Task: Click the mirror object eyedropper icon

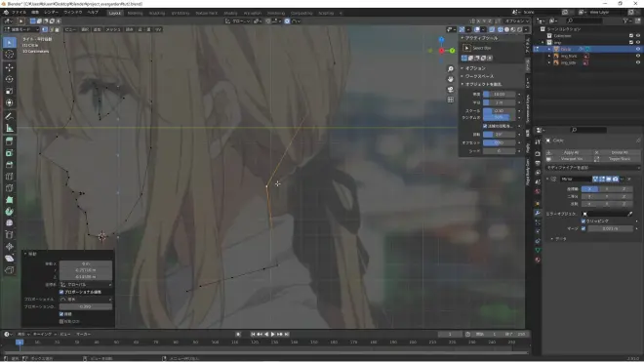Action: click(630, 214)
